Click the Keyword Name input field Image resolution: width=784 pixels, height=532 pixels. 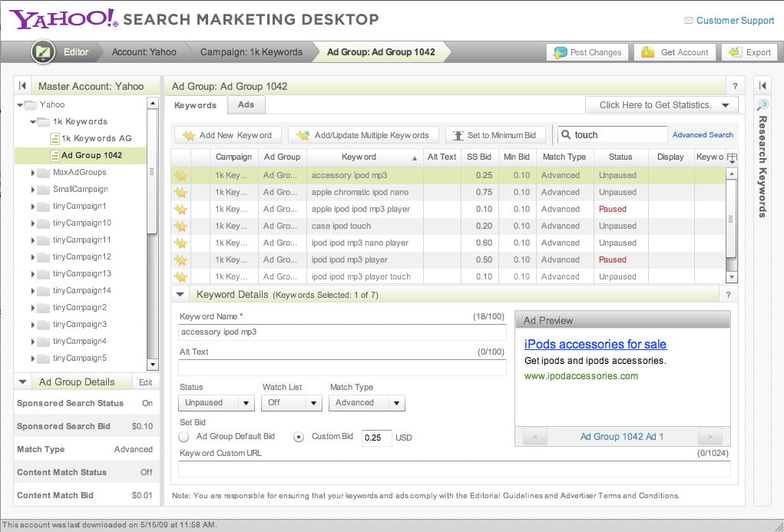(x=342, y=332)
